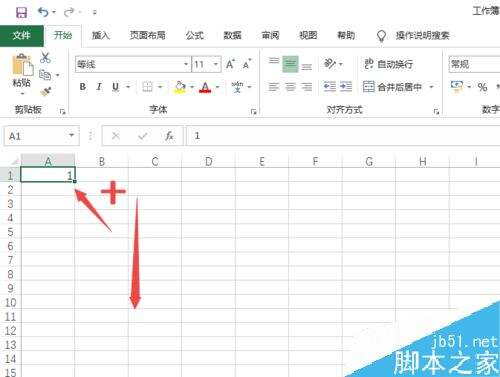Expand the font color palette arrow

(218, 87)
